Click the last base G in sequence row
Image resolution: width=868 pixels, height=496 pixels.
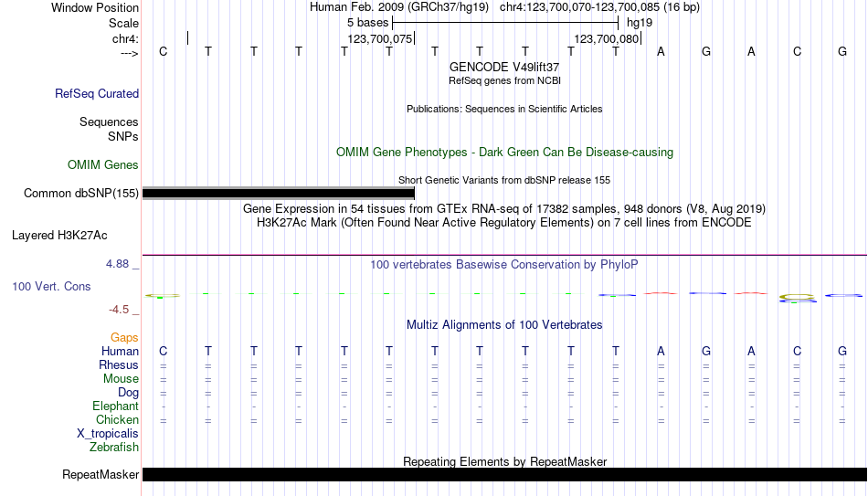tap(842, 51)
